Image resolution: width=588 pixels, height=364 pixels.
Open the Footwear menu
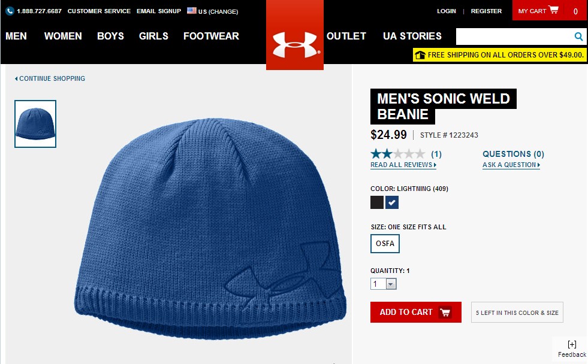point(211,36)
